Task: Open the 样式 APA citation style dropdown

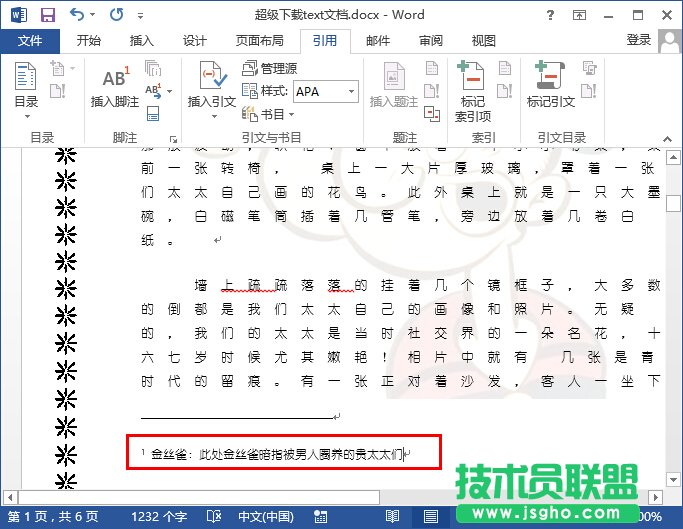Action: pos(325,91)
